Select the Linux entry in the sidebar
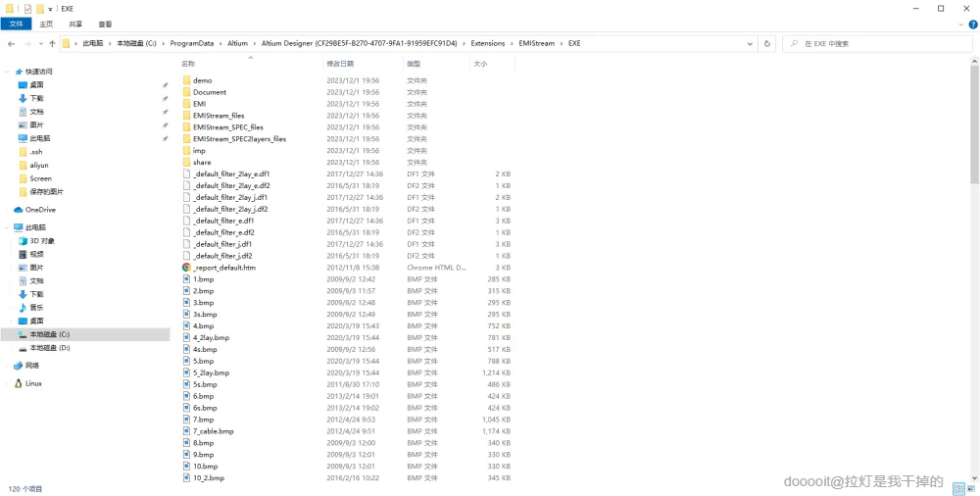Image resolution: width=980 pixels, height=496 pixels. pyautogui.click(x=33, y=383)
